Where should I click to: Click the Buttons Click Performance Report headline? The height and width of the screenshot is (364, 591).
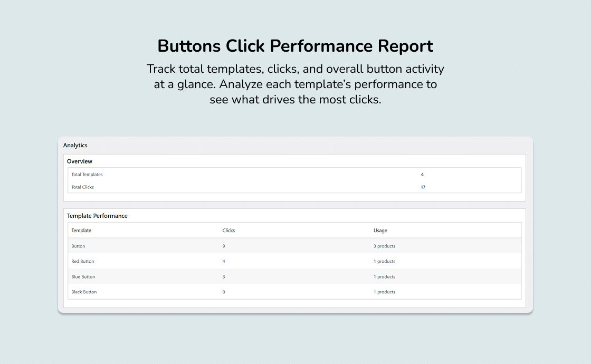(295, 46)
